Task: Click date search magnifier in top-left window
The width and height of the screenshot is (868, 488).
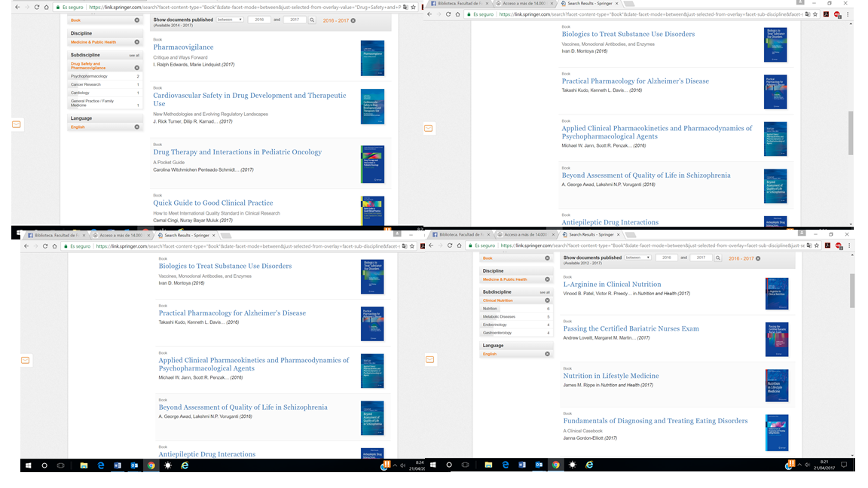Action: tap(312, 20)
